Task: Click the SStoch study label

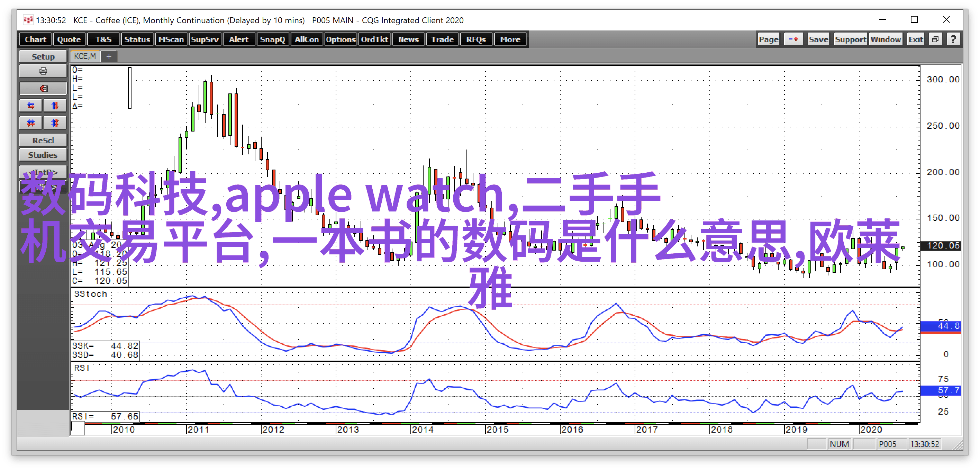Action: pos(91,294)
